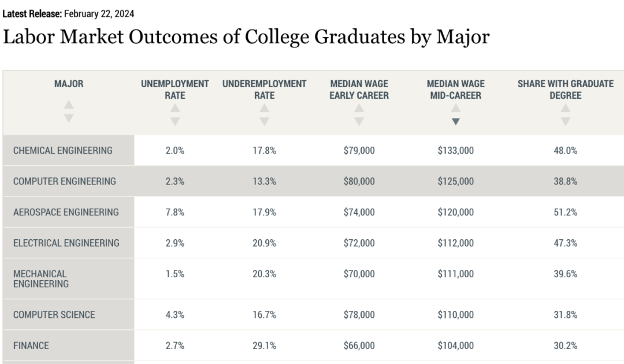Sort Major column ascending with up arrow
The image size is (624, 364).
point(69,105)
